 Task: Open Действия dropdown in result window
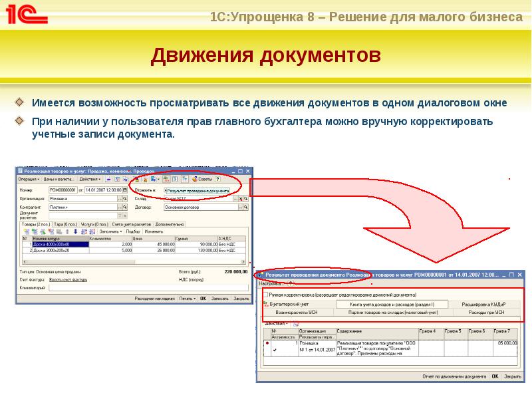click(x=276, y=324)
